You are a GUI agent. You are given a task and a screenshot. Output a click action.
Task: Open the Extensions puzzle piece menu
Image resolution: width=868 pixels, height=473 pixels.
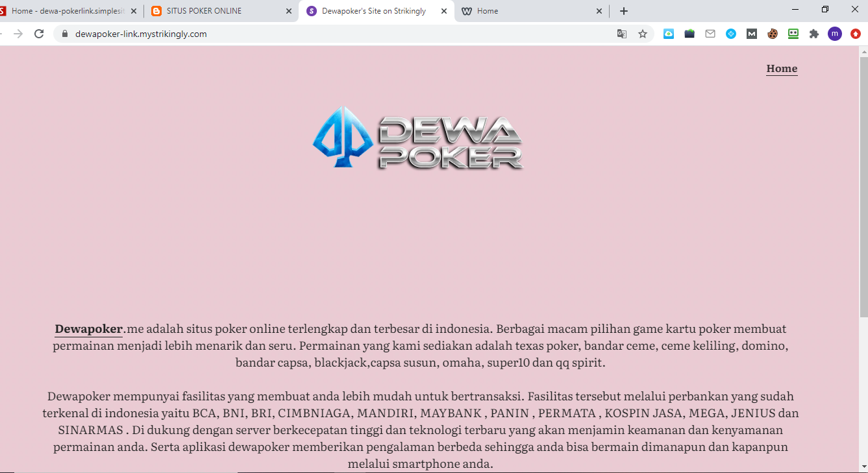coord(813,34)
